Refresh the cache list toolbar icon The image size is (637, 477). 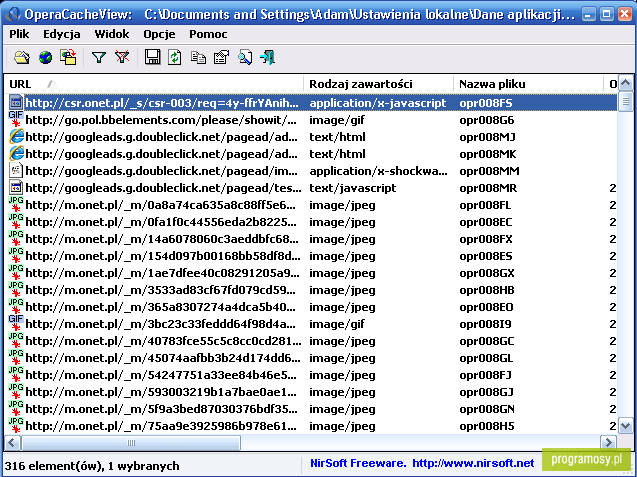pos(175,57)
